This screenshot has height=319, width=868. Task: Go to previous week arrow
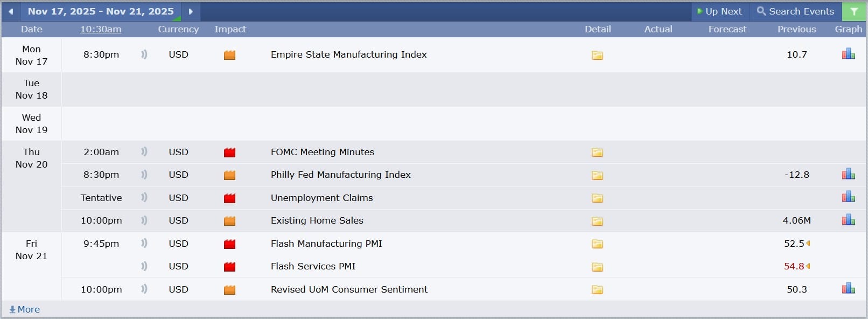click(11, 11)
